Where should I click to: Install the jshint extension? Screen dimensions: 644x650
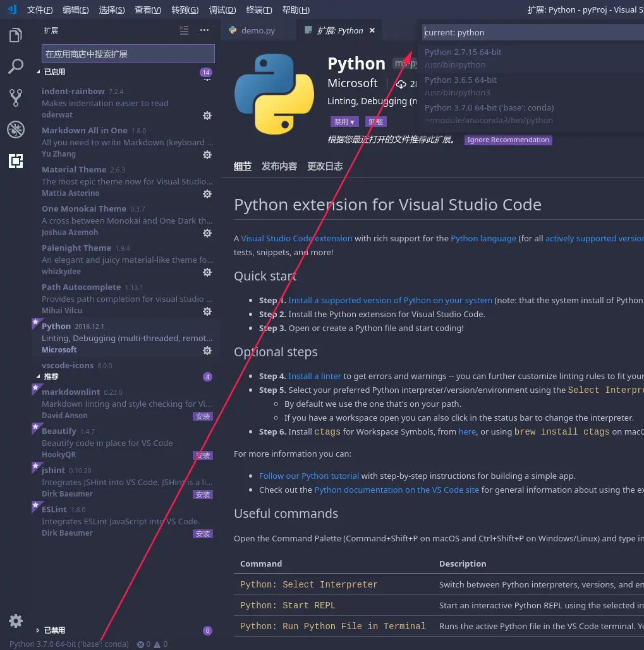click(203, 495)
